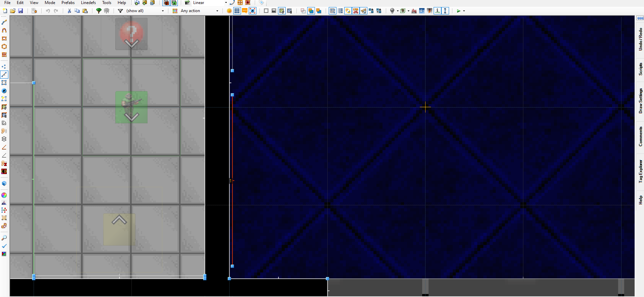Click the Open Map folder icon
Image resolution: width=644 pixels, height=297 pixels.
13,11
